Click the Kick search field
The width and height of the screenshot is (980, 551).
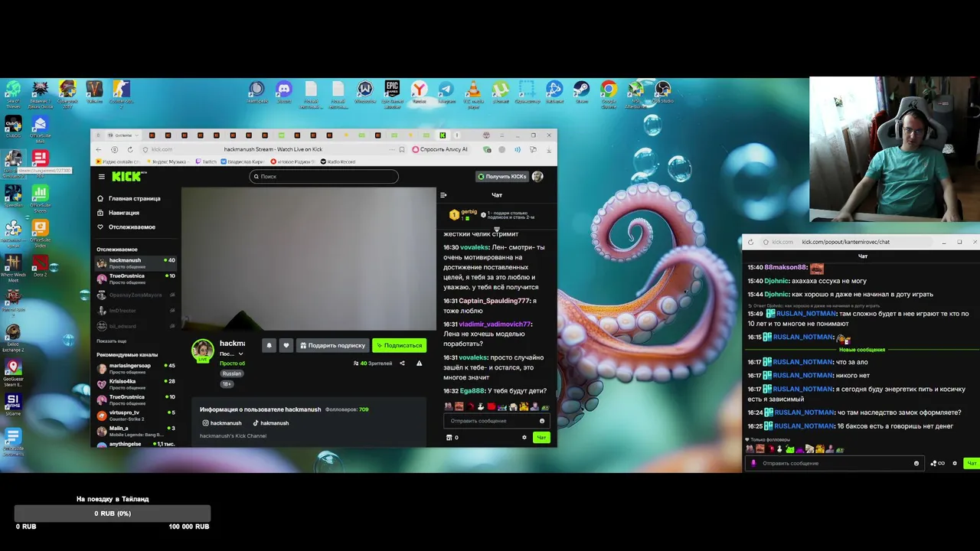click(324, 177)
